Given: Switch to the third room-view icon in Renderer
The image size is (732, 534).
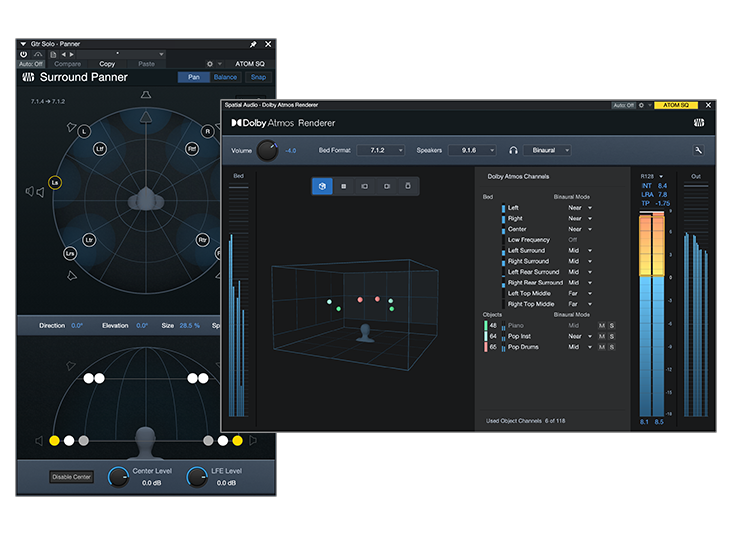Looking at the screenshot, I should [365, 186].
